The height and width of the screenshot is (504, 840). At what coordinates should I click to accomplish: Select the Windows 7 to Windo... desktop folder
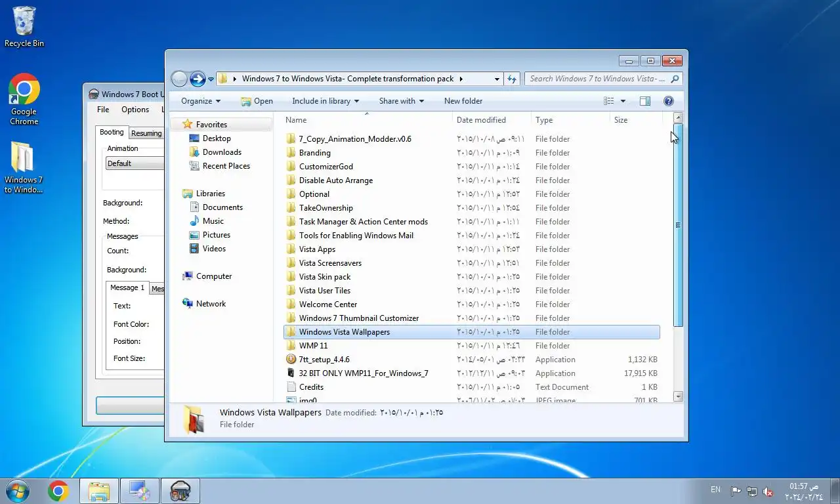[24, 167]
